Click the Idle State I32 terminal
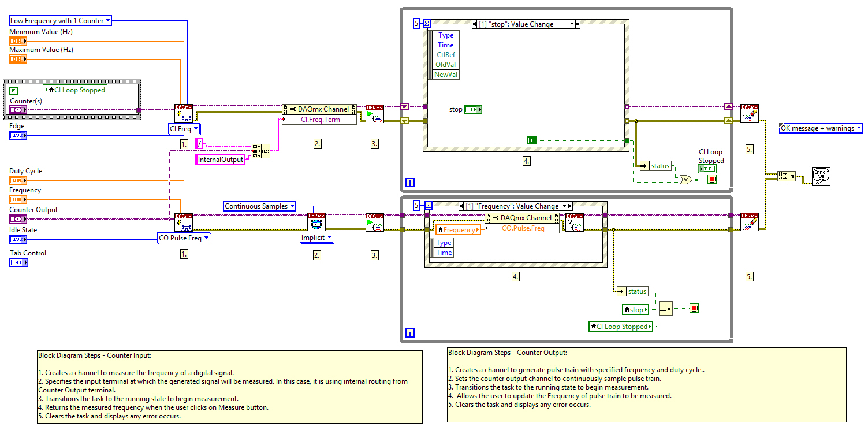Viewport: 868px width, 430px height. tap(18, 239)
